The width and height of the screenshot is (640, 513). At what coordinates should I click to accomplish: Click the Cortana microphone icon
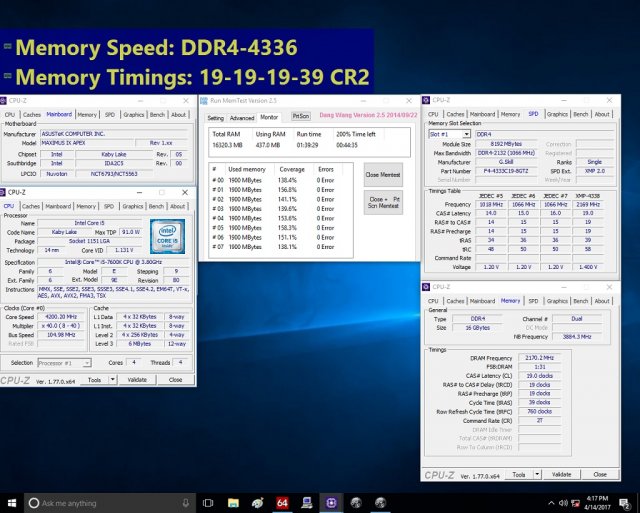[x=186, y=502]
